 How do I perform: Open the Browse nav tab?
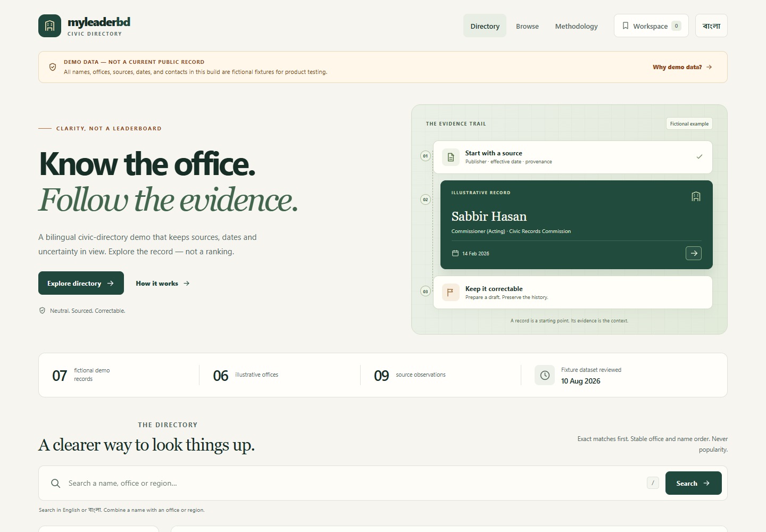coord(527,26)
